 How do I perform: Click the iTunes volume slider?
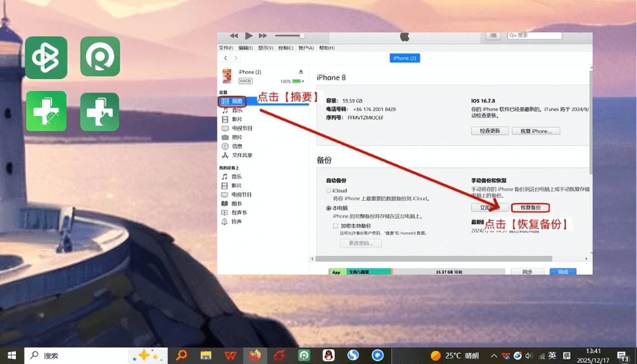289,35
